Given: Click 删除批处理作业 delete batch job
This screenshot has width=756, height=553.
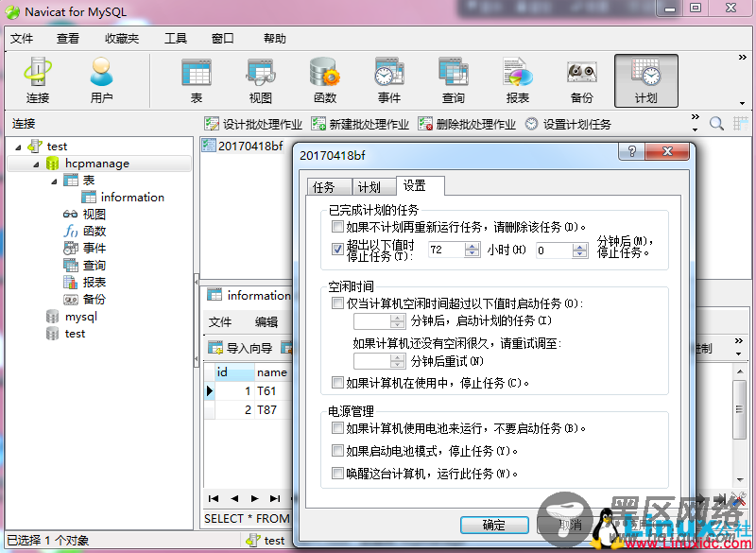Looking at the screenshot, I should click(467, 124).
